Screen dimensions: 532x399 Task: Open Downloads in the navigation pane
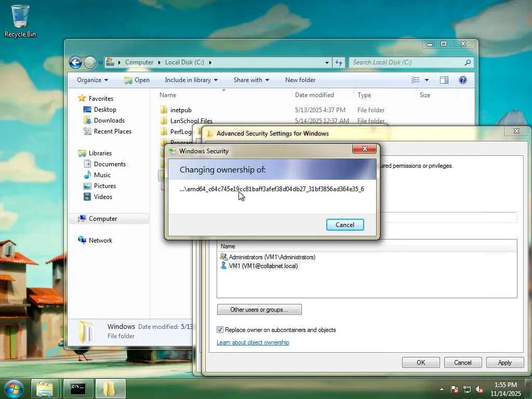[109, 121]
